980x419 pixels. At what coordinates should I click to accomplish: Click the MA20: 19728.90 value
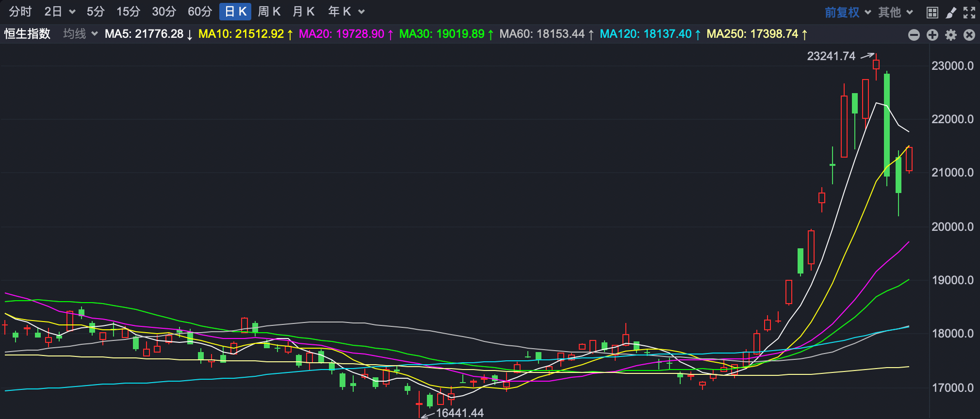(x=346, y=34)
